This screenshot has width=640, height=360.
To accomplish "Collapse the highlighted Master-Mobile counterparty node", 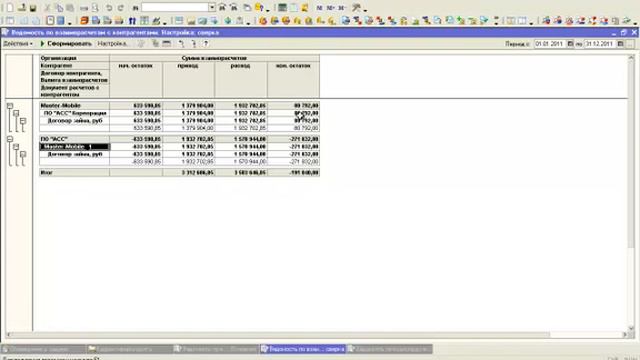I will (16, 147).
